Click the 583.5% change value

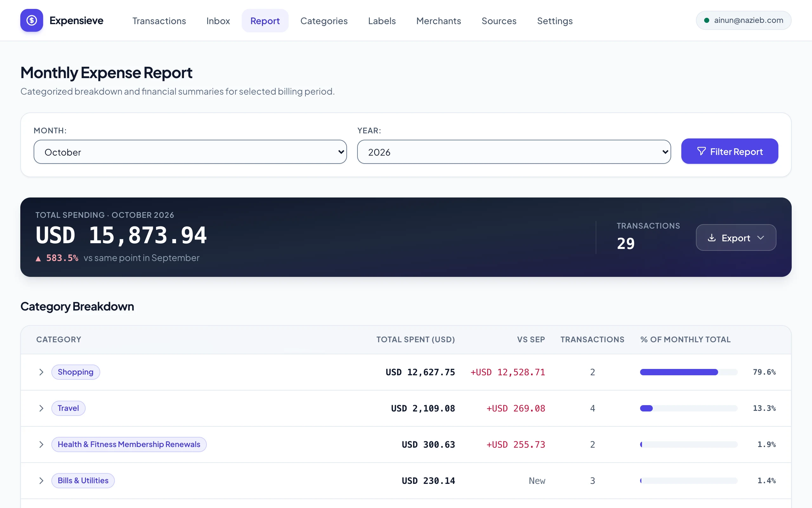coord(62,258)
